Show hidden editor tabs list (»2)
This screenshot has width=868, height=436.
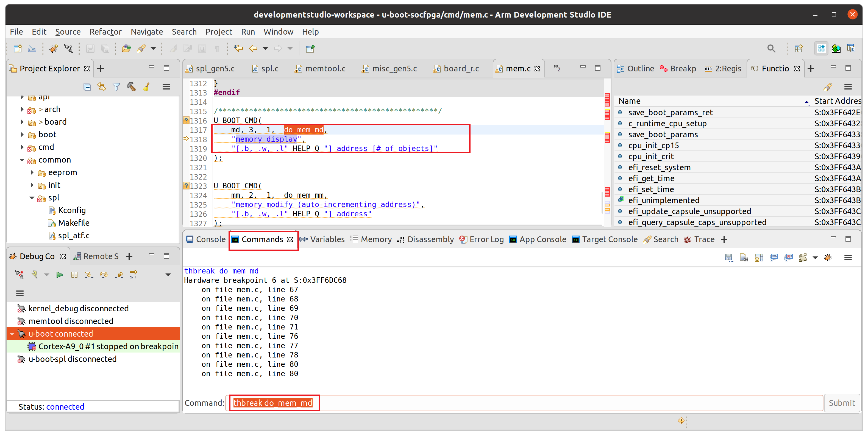tap(557, 68)
